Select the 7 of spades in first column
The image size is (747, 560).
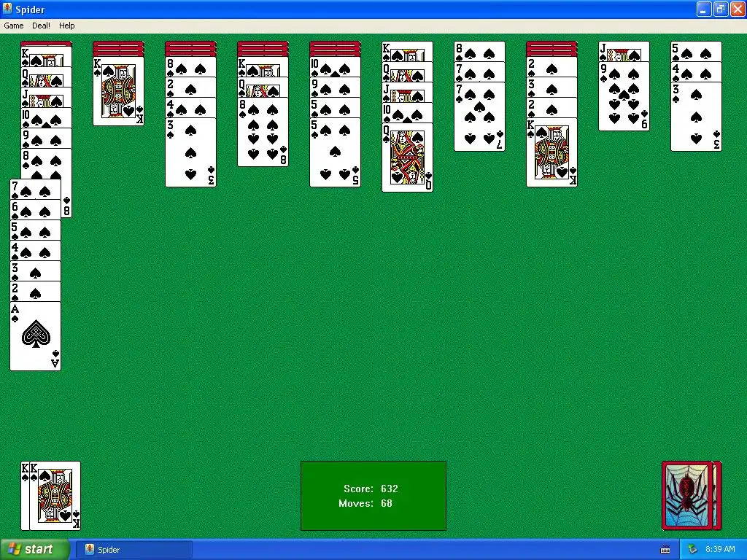tap(35, 189)
